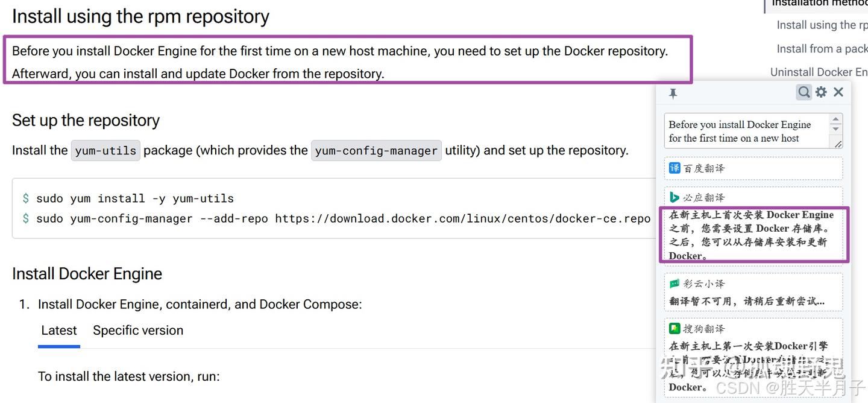Click the Baidu Translate (百度翻译) icon
The image size is (868, 403).
(675, 168)
